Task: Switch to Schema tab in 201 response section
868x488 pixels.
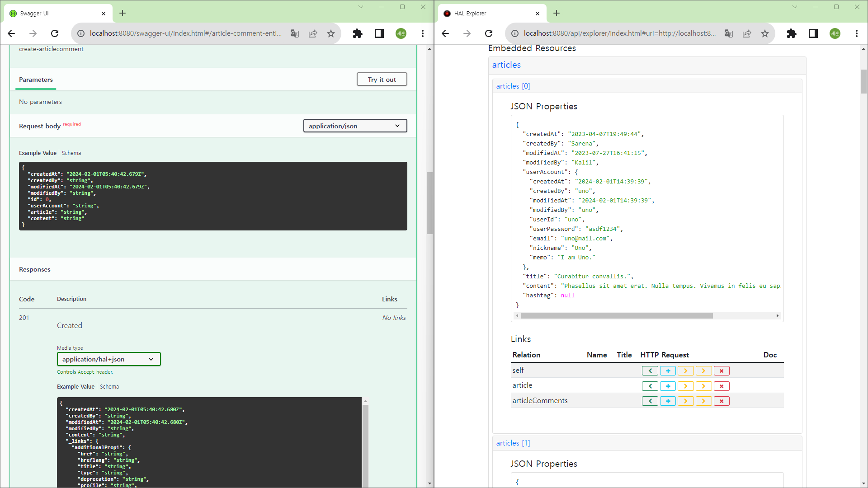Action: [109, 387]
